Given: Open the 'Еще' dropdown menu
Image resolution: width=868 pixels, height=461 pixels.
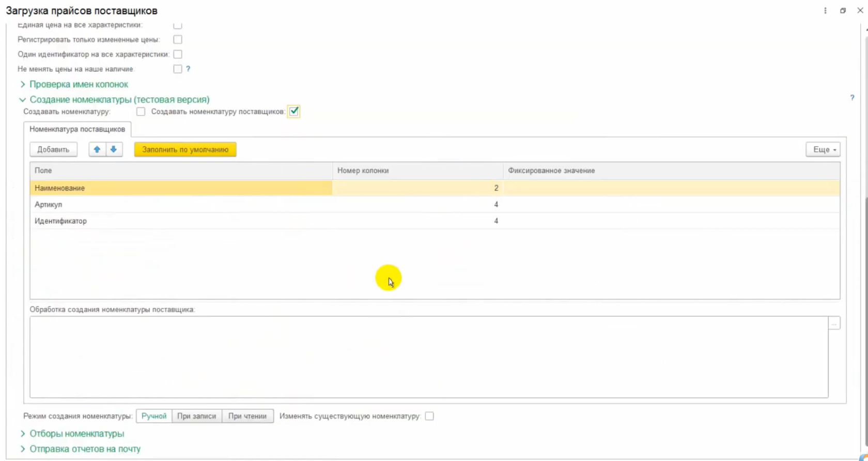Looking at the screenshot, I should (823, 149).
